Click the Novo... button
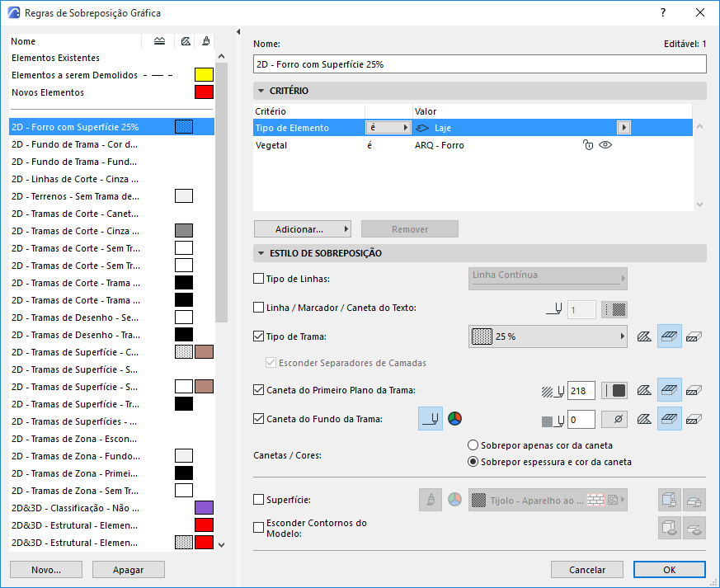 point(46,570)
